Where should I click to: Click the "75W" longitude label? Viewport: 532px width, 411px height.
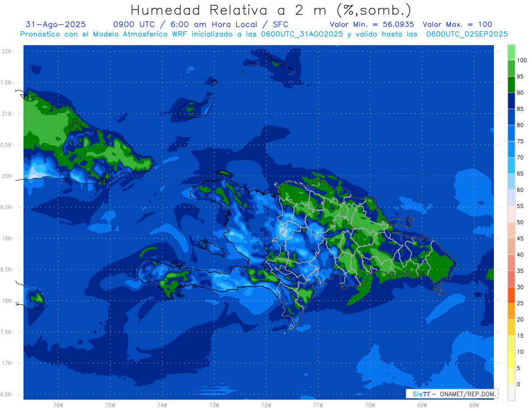click(x=110, y=405)
